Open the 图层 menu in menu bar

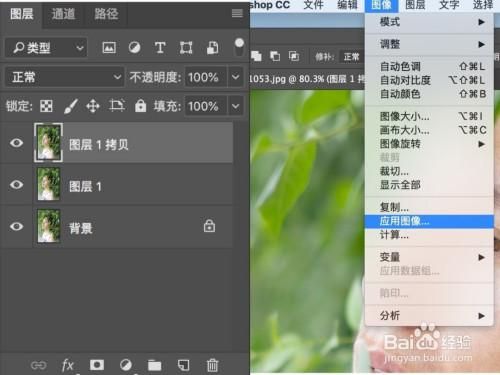(415, 5)
